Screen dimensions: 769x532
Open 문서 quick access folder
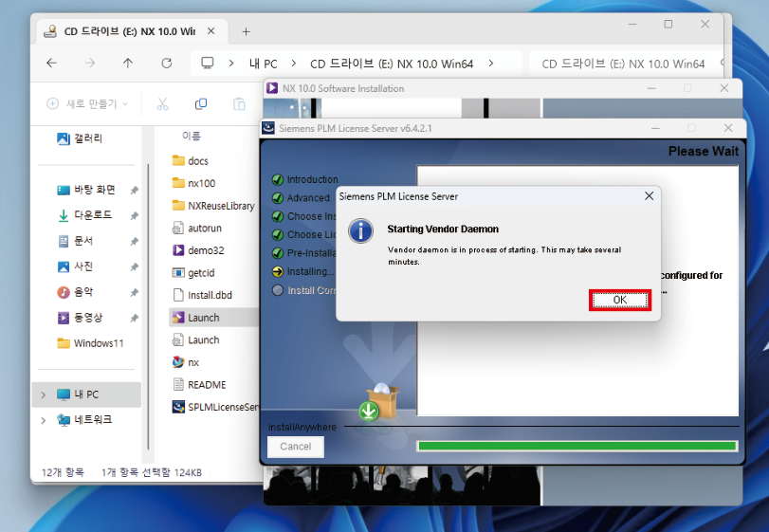pos(76,241)
